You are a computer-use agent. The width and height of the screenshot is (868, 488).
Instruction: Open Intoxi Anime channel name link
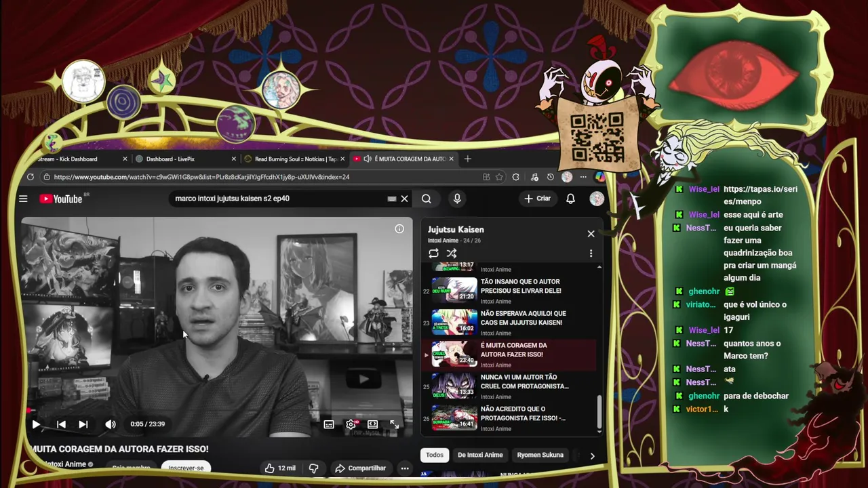coord(65,464)
